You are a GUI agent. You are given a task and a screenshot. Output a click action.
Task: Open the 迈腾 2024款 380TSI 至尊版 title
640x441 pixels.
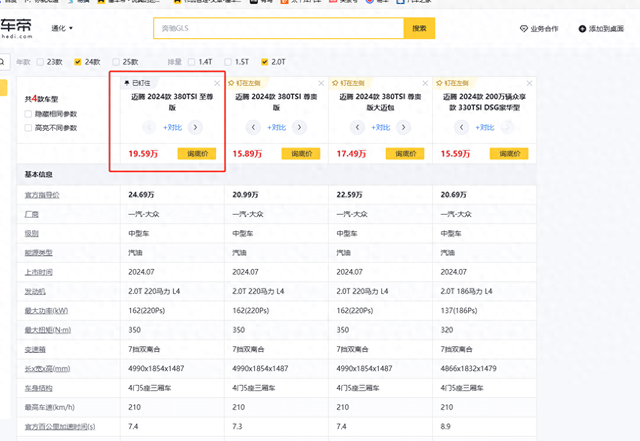click(172, 102)
